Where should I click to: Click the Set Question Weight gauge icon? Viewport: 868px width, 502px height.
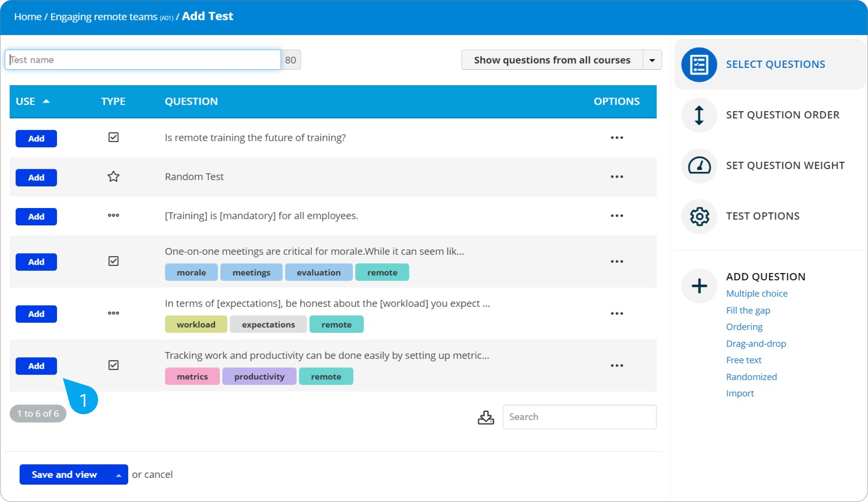[x=699, y=165]
